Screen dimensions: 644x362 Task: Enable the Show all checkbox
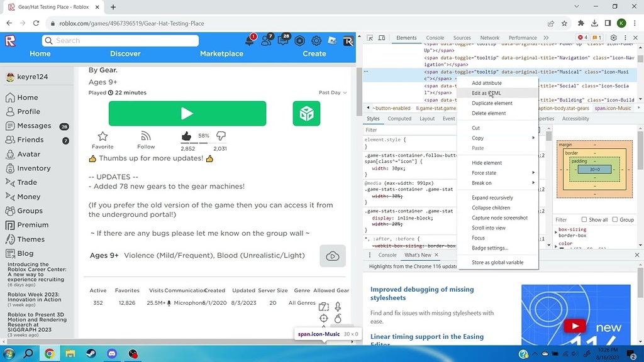(x=584, y=219)
